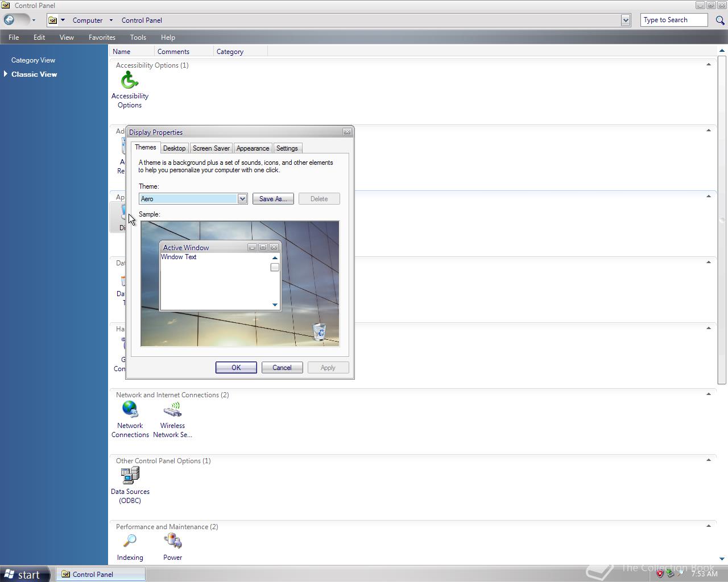The width and height of the screenshot is (728, 582).
Task: Collapse Network and Internet Connections group
Action: pos(709,394)
